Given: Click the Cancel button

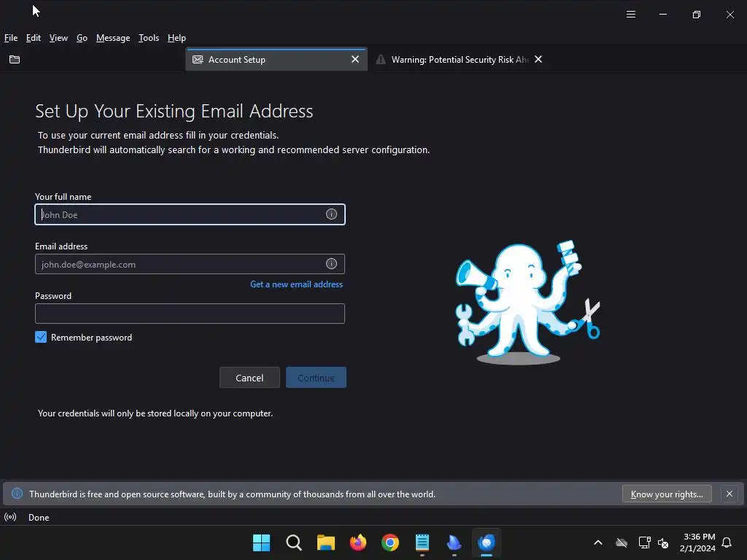Looking at the screenshot, I should coord(249,378).
